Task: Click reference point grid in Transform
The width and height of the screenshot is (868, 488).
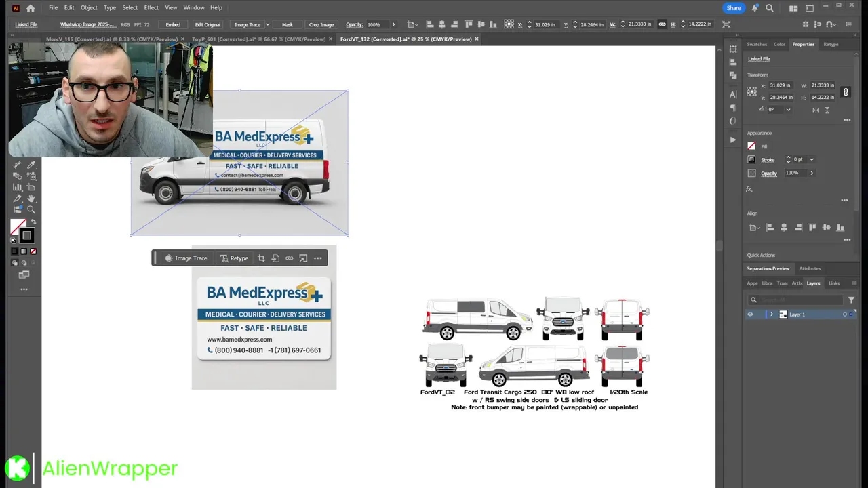Action: coord(751,91)
